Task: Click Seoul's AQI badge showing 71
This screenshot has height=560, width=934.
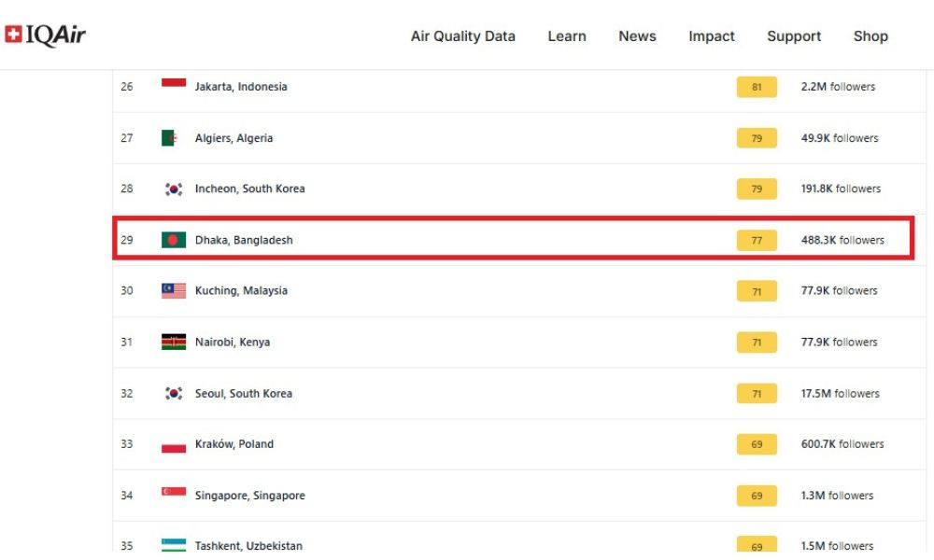Action: click(757, 393)
